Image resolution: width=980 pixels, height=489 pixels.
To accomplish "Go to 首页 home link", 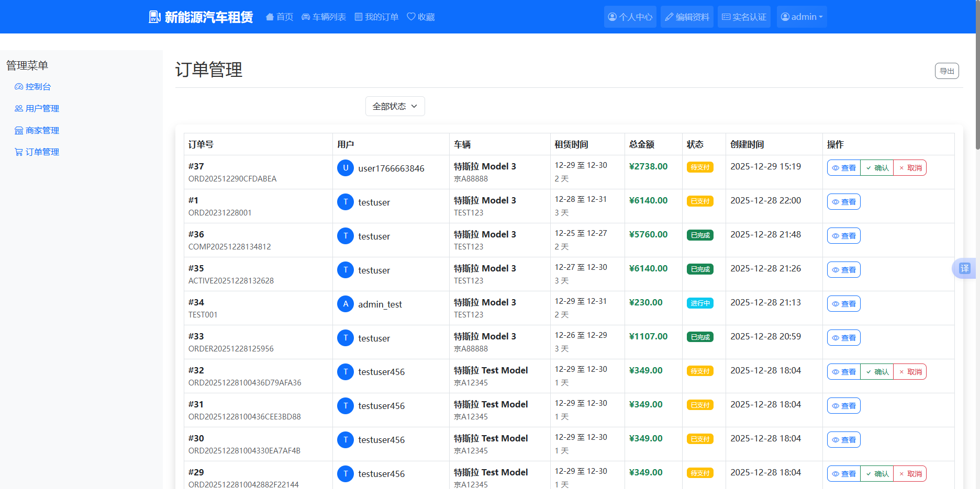I will tap(280, 17).
